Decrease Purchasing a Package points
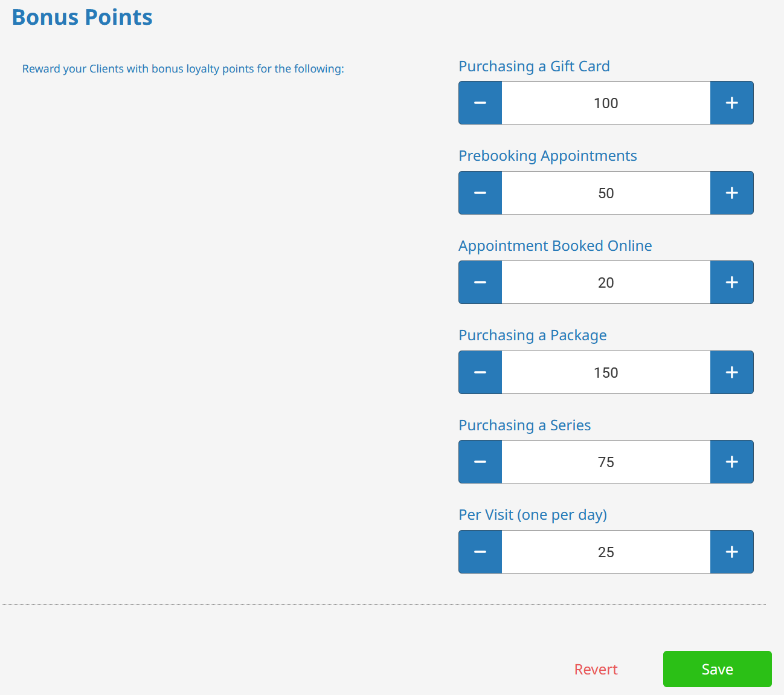Viewport: 784px width, 695px height. click(x=480, y=372)
